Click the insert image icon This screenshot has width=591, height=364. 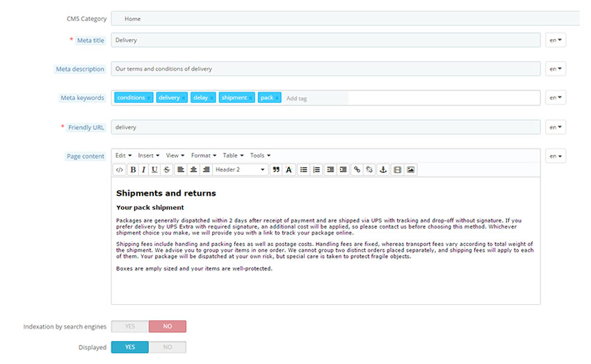[411, 169]
